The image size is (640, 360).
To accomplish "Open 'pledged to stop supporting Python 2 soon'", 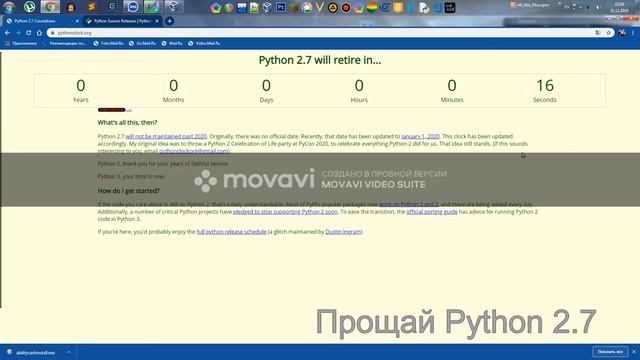I will tap(285, 211).
